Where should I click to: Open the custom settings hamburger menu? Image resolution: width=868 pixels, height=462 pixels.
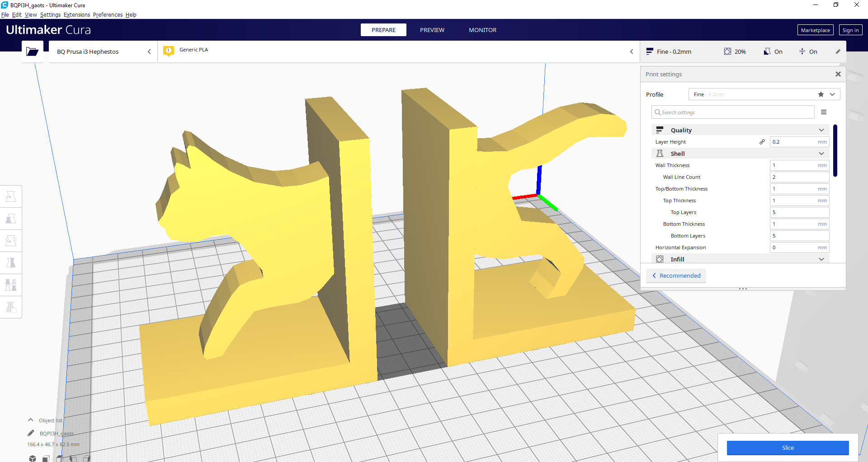[824, 112]
